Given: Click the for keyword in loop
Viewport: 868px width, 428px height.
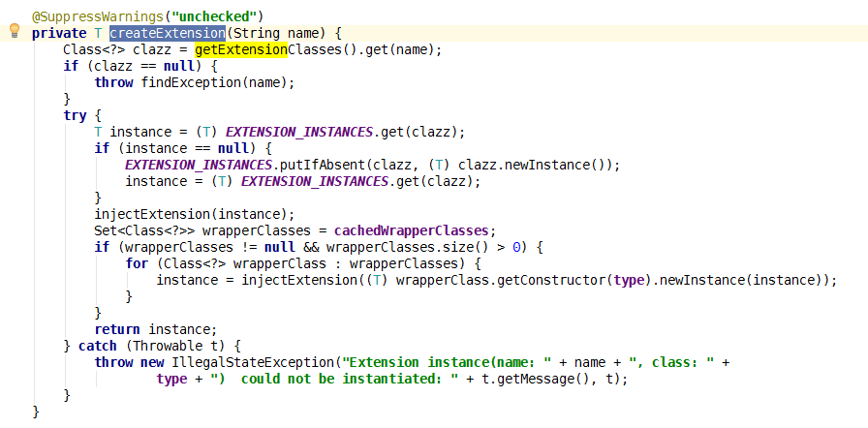Looking at the screenshot, I should click(137, 263).
